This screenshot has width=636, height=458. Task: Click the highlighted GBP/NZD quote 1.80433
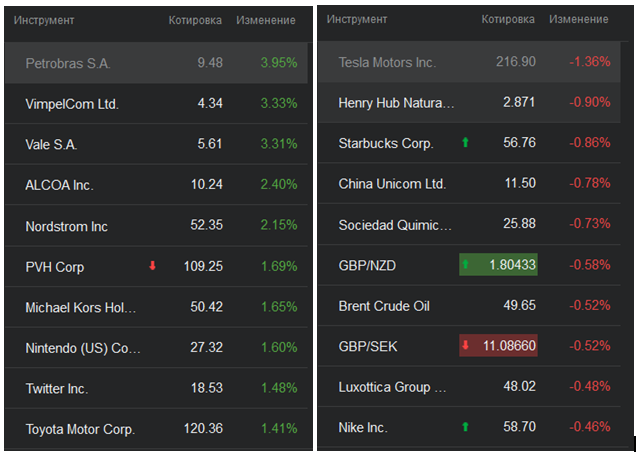506,265
